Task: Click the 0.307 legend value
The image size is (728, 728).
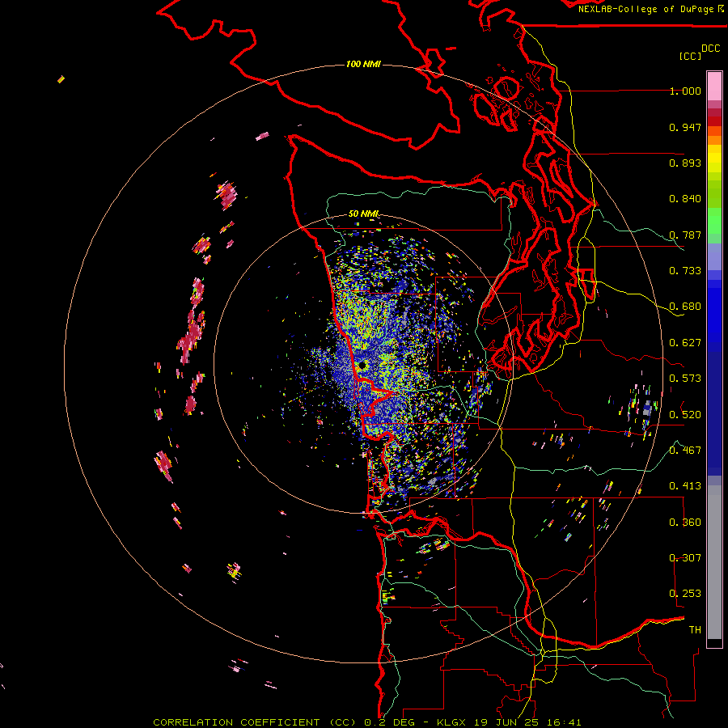Action: tap(685, 558)
